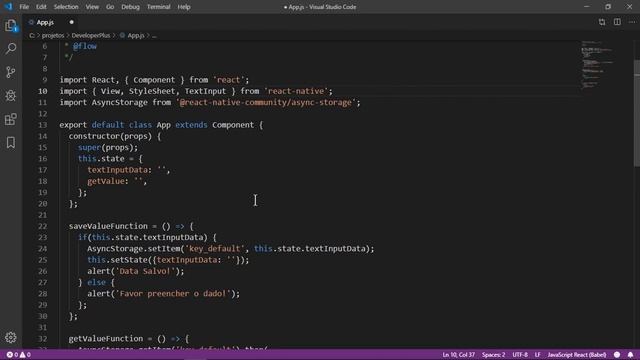This screenshot has height=360, width=640.
Task: Click line number 13 in gutter
Action: pyautogui.click(x=42, y=125)
